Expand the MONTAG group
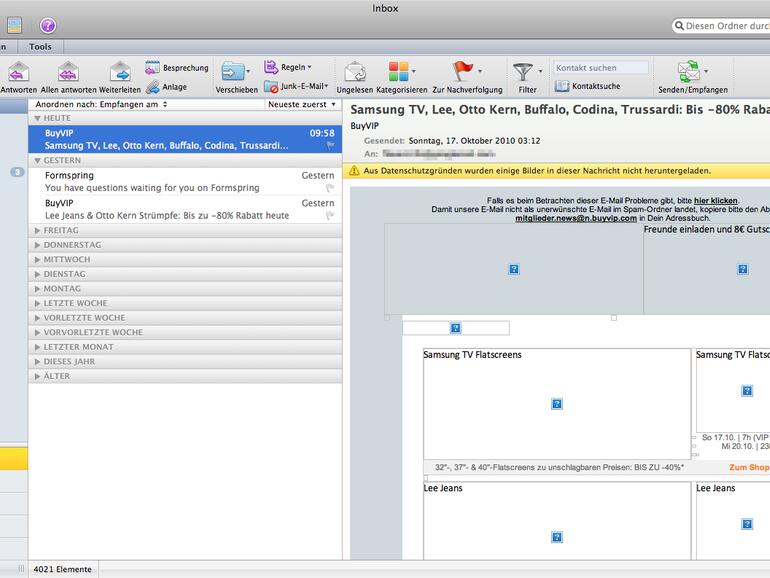The width and height of the screenshot is (770, 578). pyautogui.click(x=37, y=289)
